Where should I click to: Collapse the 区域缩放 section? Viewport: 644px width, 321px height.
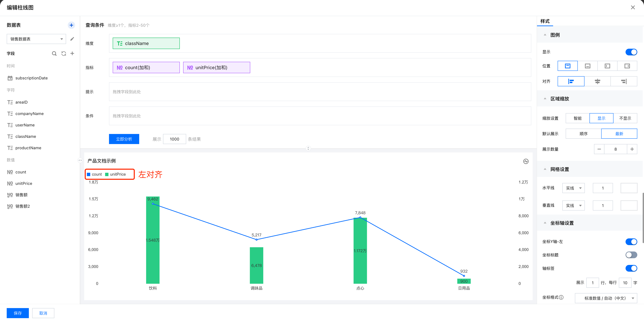pyautogui.click(x=545, y=99)
